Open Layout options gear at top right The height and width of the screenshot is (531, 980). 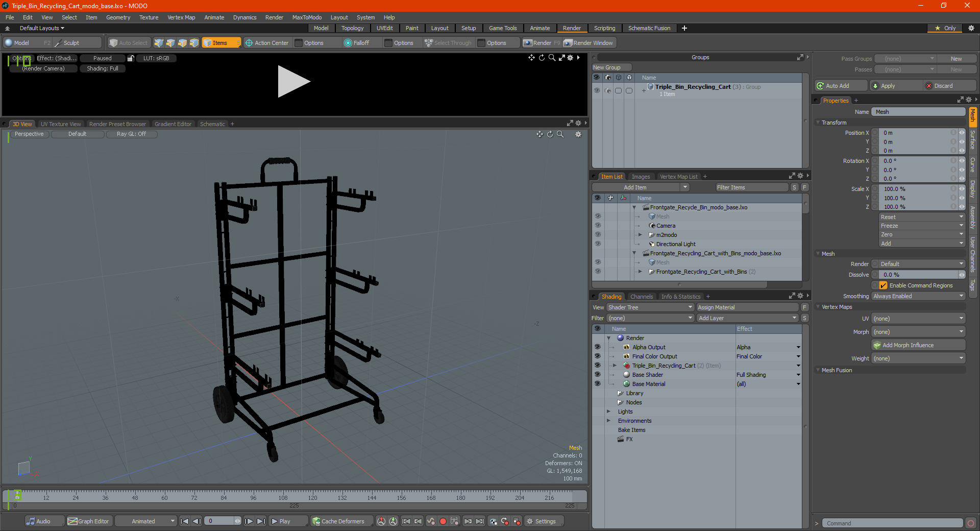tap(971, 28)
